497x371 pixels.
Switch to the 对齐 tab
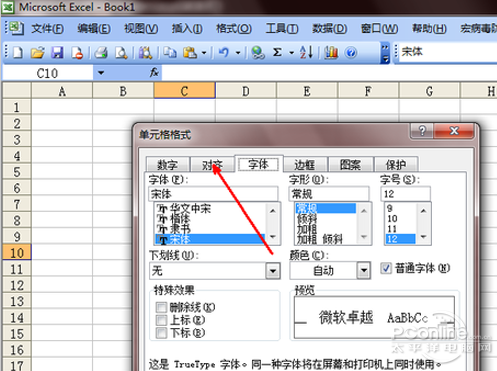212,165
